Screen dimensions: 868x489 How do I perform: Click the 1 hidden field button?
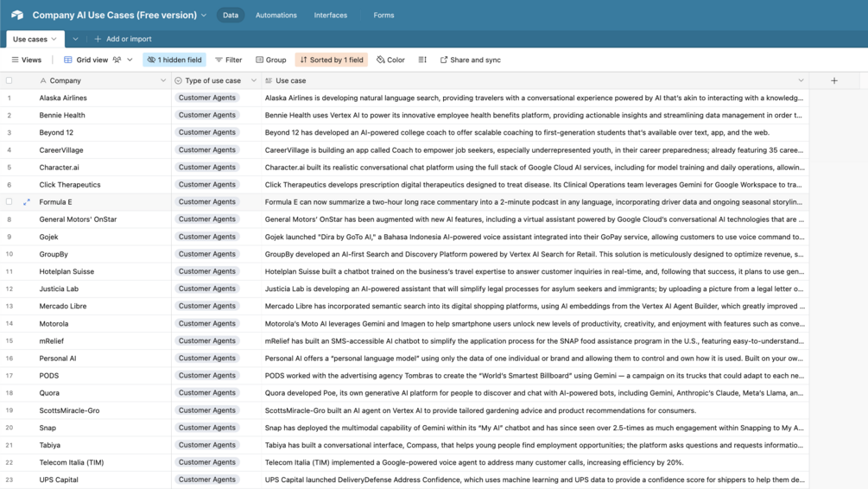(174, 60)
